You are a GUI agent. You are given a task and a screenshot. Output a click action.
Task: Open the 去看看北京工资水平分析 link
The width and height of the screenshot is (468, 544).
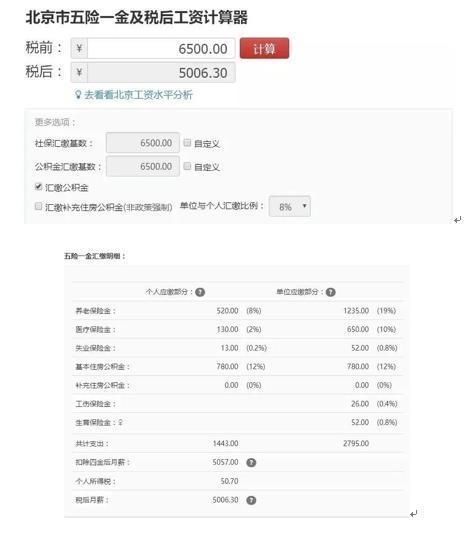click(138, 95)
